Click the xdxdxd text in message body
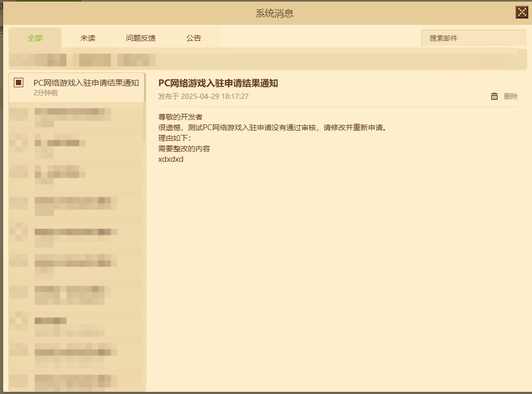This screenshot has height=394, width=532. tap(170, 159)
